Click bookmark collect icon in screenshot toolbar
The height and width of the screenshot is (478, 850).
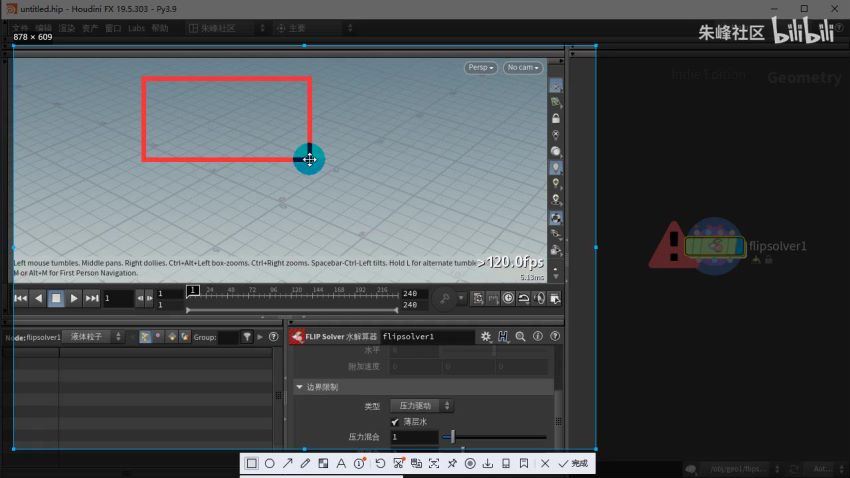(x=524, y=463)
